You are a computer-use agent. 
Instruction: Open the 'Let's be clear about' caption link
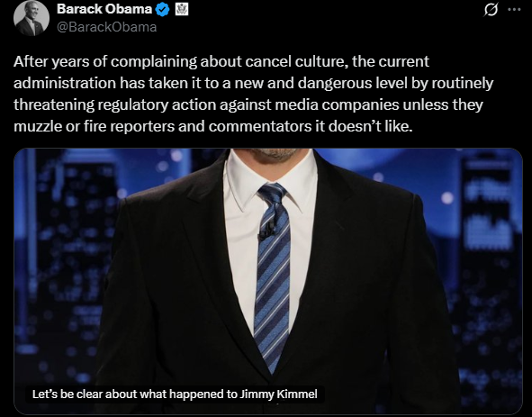pyautogui.click(x=175, y=394)
